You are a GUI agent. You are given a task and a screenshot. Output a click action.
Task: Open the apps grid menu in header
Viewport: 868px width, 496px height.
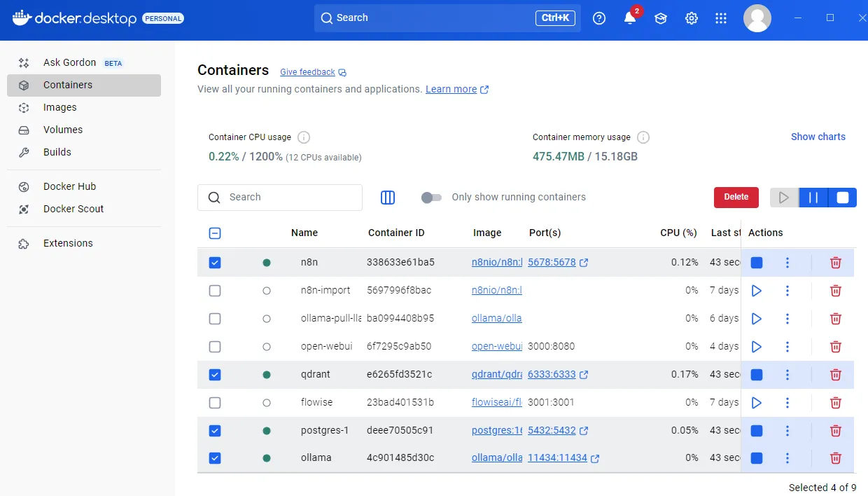click(x=721, y=19)
